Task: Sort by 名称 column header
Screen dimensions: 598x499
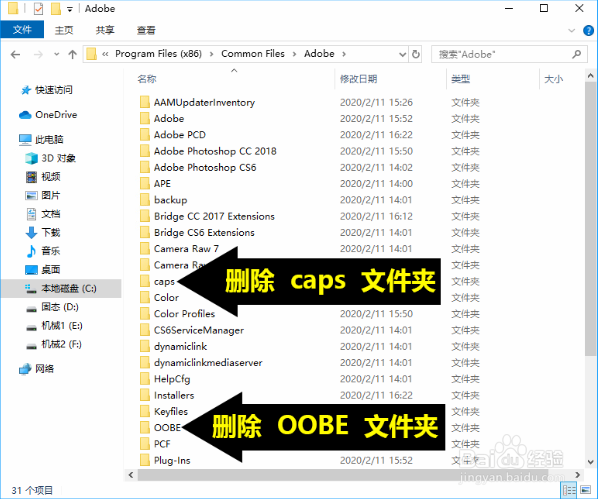Action: 147,79
